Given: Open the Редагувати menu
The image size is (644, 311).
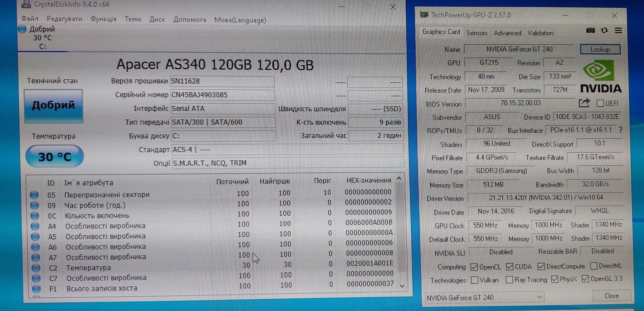Looking at the screenshot, I should (64, 19).
